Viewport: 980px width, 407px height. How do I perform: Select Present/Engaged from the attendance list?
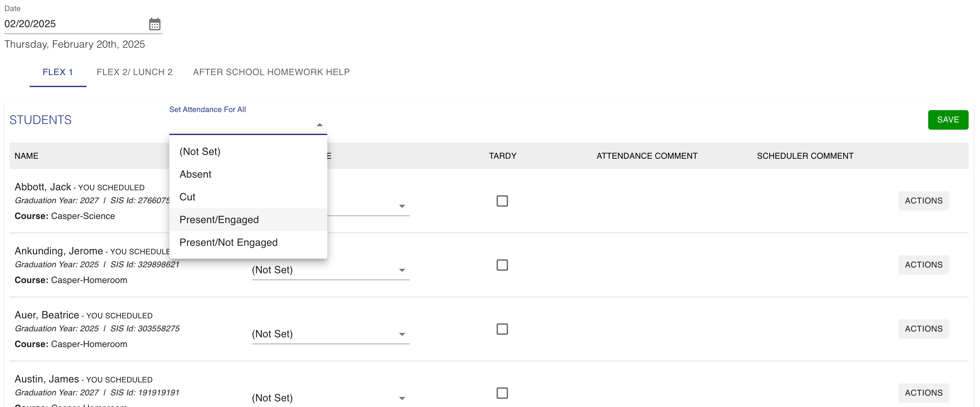pos(219,220)
